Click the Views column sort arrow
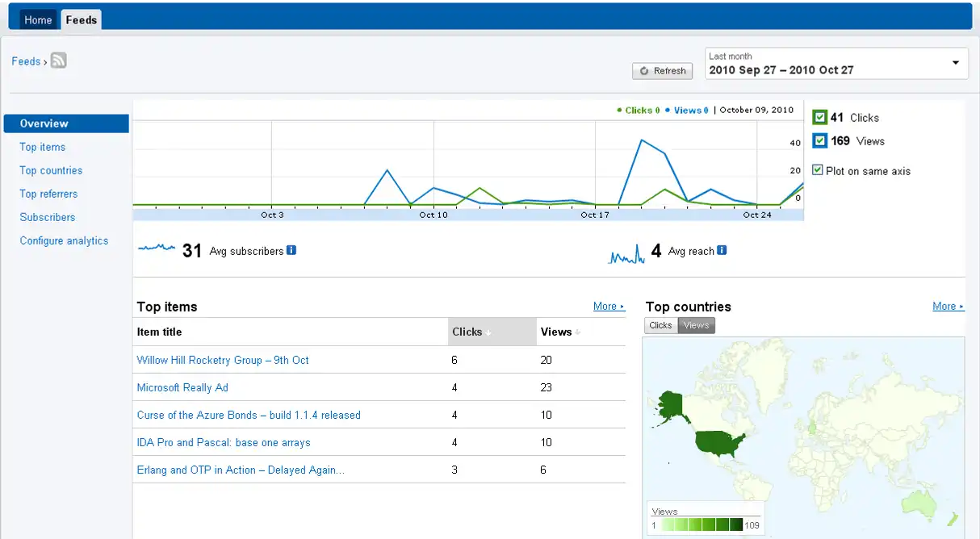The height and width of the screenshot is (539, 980). point(578,333)
